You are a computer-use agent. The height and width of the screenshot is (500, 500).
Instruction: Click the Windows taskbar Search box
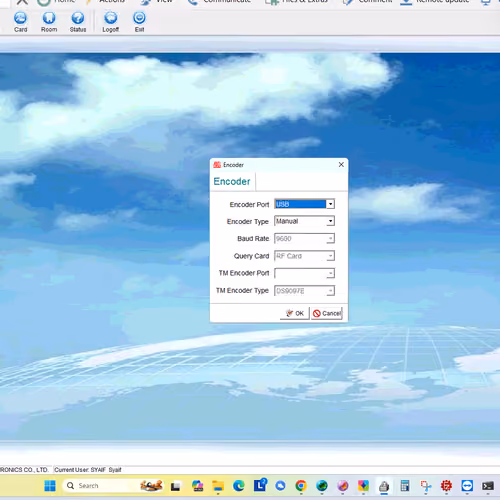100,486
